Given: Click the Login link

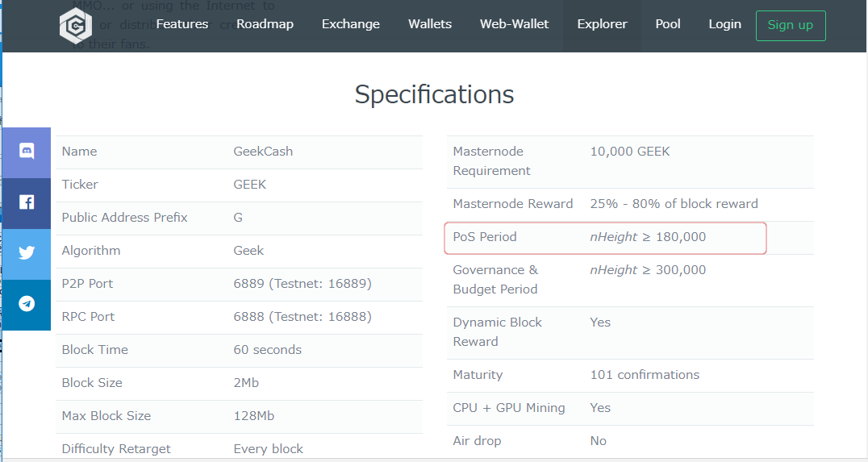Looking at the screenshot, I should click(724, 24).
